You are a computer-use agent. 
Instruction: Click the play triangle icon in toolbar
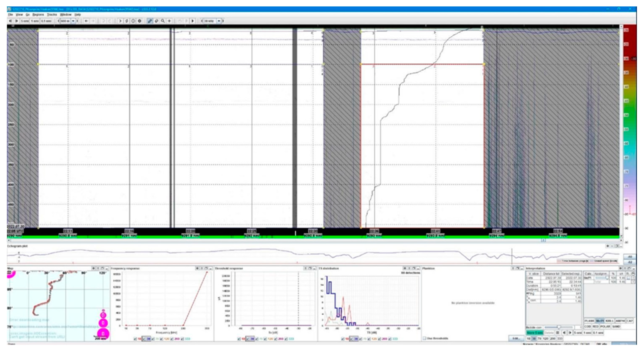[193, 21]
